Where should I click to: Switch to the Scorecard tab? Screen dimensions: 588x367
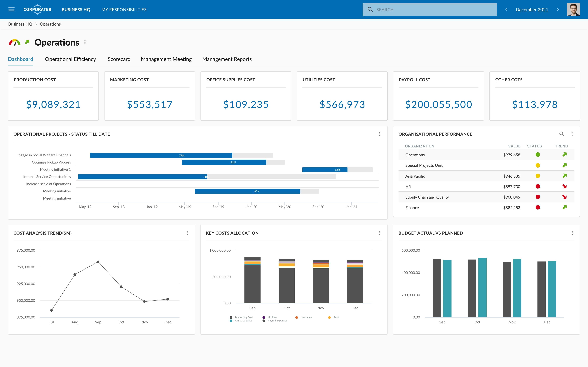click(x=119, y=59)
